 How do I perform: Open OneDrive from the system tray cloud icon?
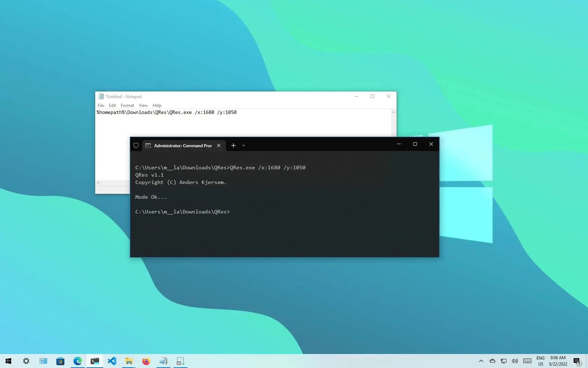(x=492, y=361)
